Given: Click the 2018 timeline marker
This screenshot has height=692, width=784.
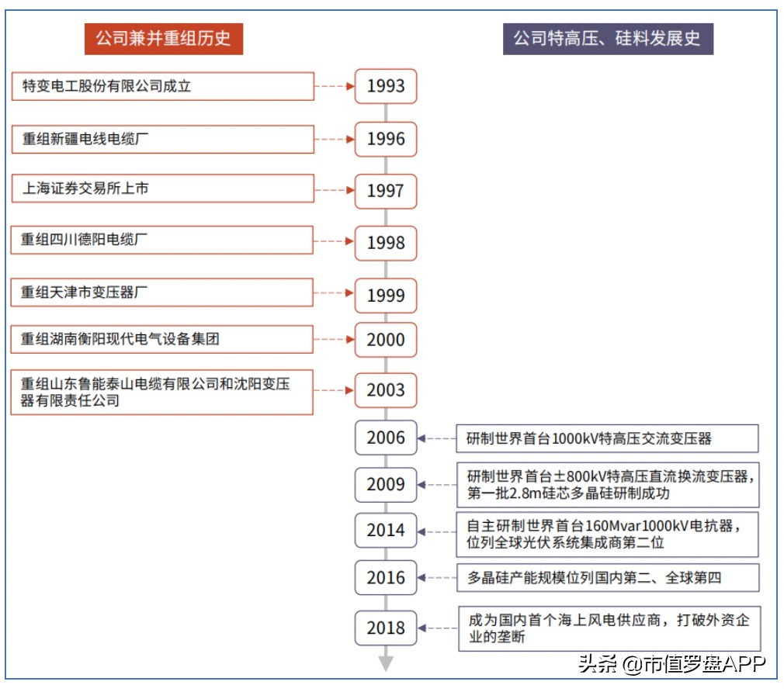Looking at the screenshot, I should pyautogui.click(x=385, y=628).
